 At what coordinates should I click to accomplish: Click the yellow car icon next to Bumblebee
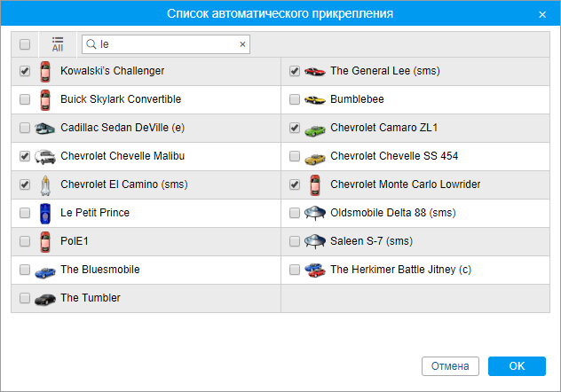click(x=315, y=99)
